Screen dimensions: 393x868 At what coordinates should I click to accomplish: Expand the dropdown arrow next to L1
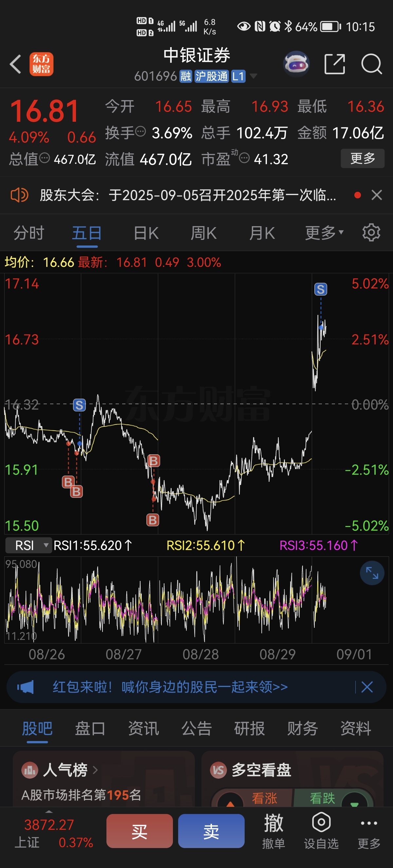253,76
